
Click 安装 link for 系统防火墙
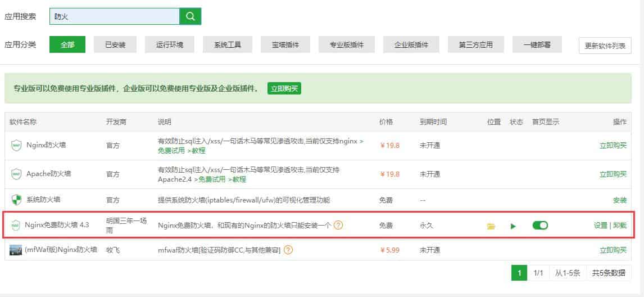coord(619,200)
